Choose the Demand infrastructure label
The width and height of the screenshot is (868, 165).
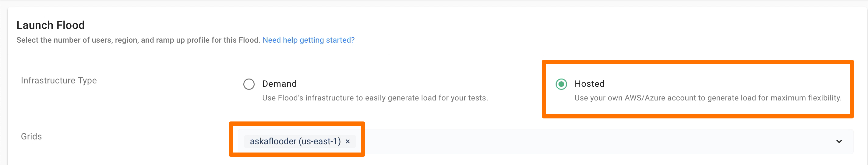pos(279,83)
